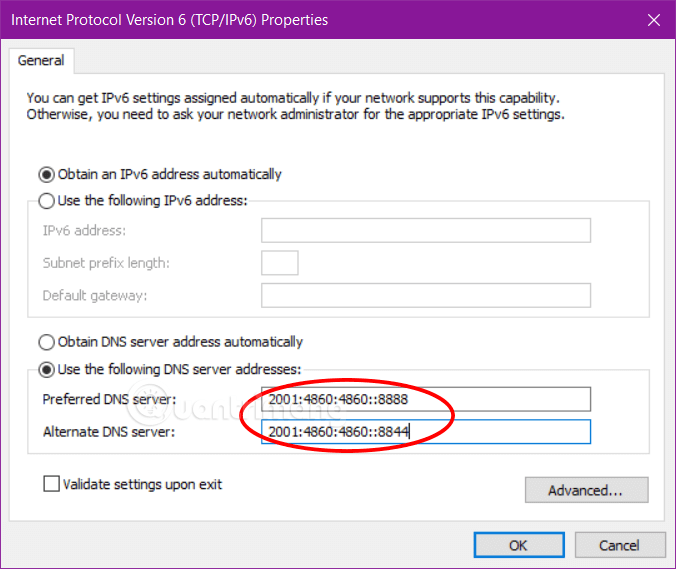Tick Validate settings upon exit checkbox
This screenshot has height=569, width=676.
[52, 485]
